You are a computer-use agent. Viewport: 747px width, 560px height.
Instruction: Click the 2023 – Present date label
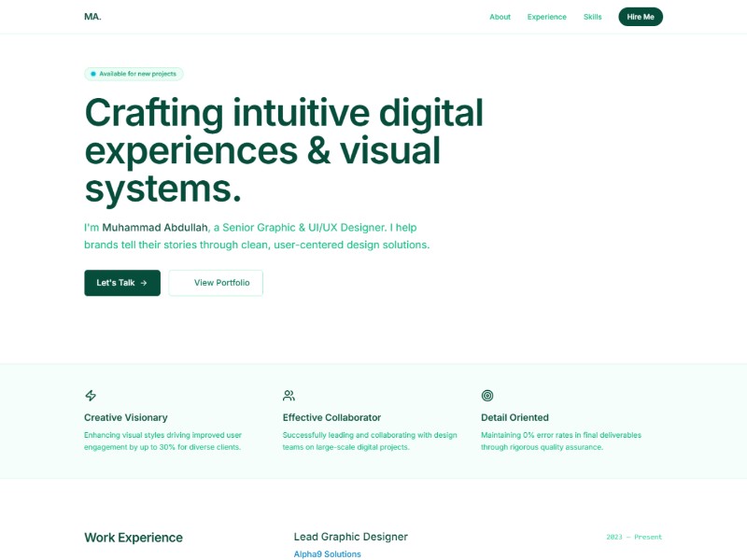633,538
